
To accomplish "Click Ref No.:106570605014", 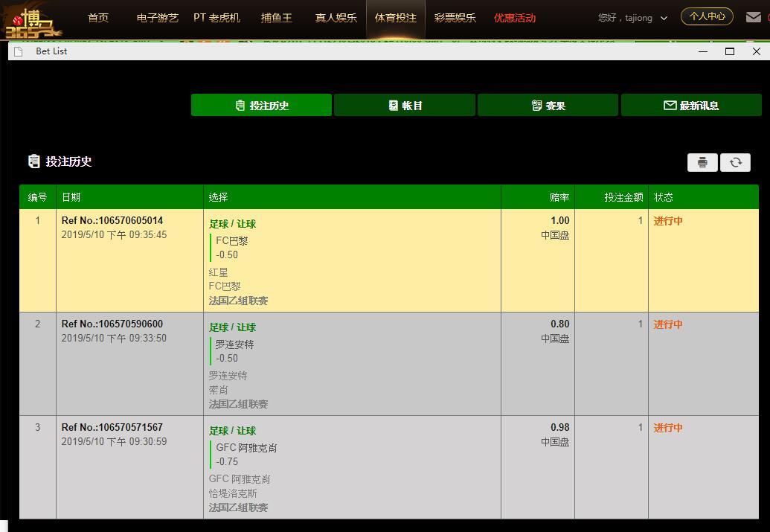I will 112,220.
